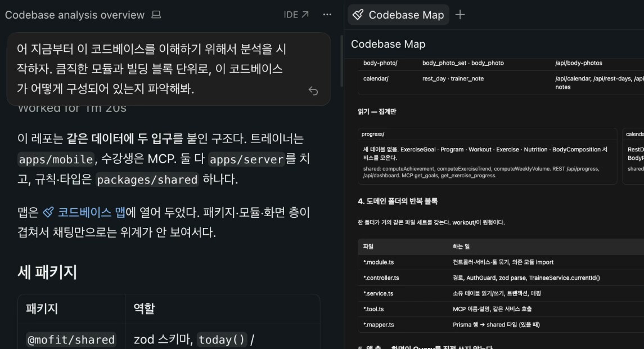The image size is (644, 349).
Task: Click the /api/body-photos cell
Action: pos(579,63)
